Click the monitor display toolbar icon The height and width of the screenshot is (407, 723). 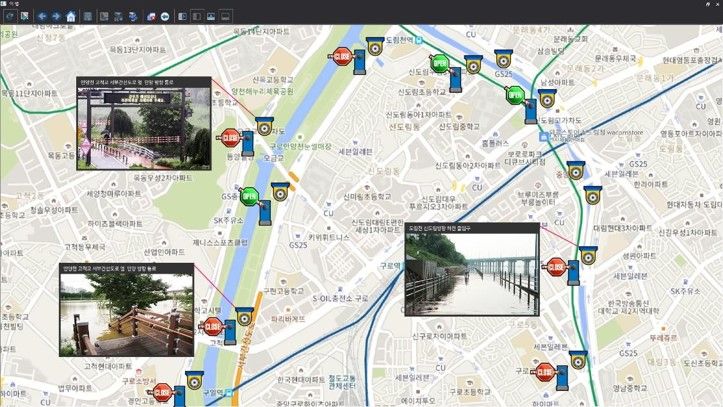(225, 17)
